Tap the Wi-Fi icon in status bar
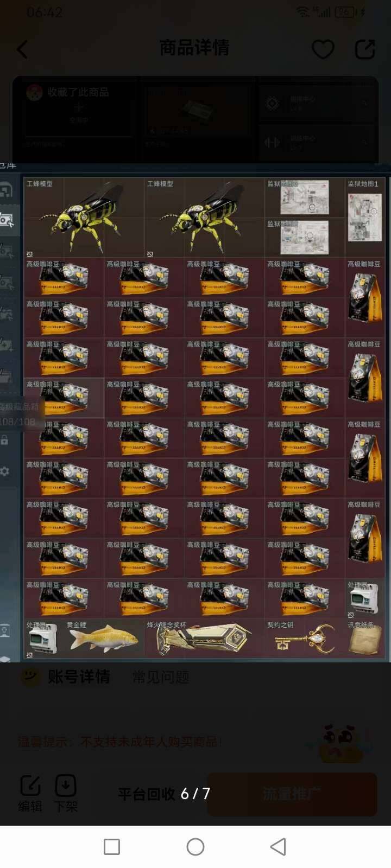 [303, 12]
